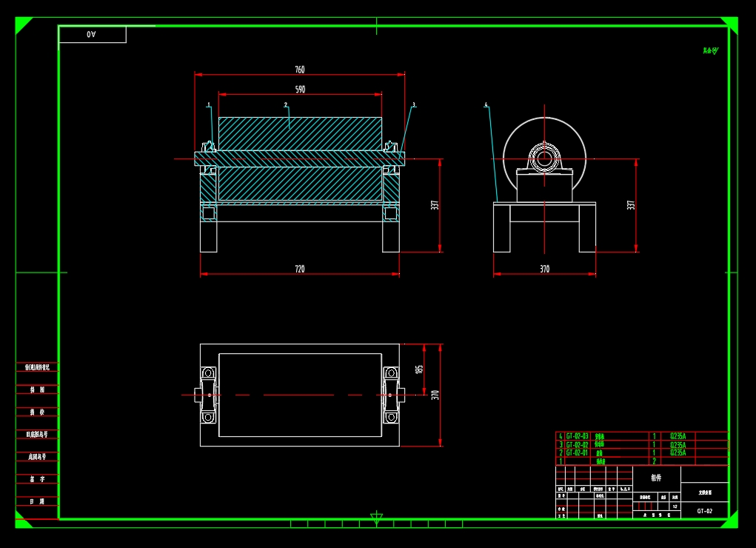
Task: Click the 日期 label in left margin strip
Action: click(37, 501)
